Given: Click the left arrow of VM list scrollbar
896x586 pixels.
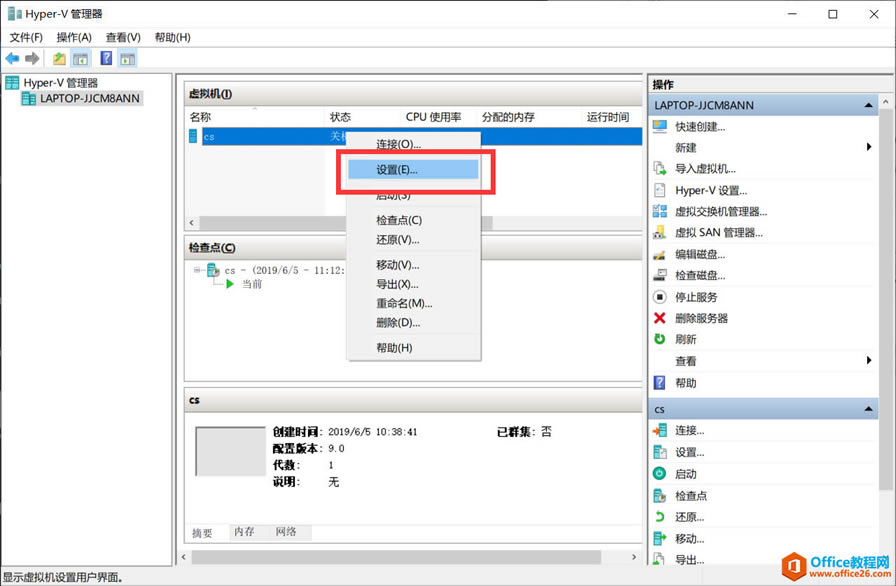Looking at the screenshot, I should [x=192, y=223].
